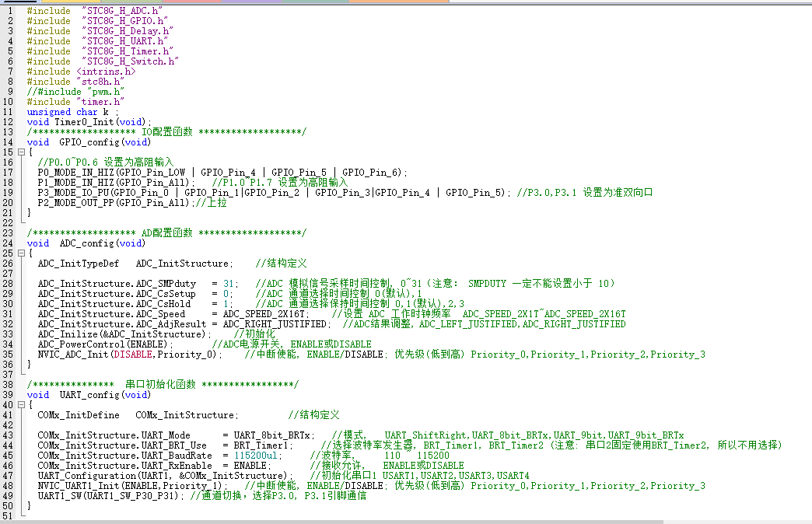Viewport: 812px width, 524px height.
Task: Click the NVIC_UART1_Init call on line 48
Action: (132, 486)
